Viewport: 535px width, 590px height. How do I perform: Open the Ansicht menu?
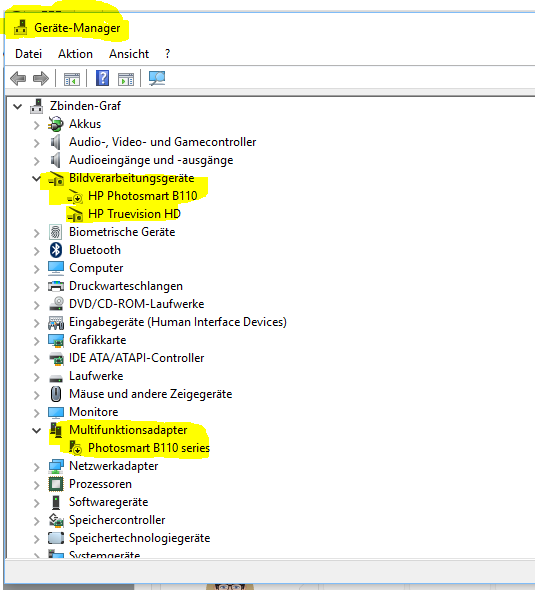click(129, 54)
